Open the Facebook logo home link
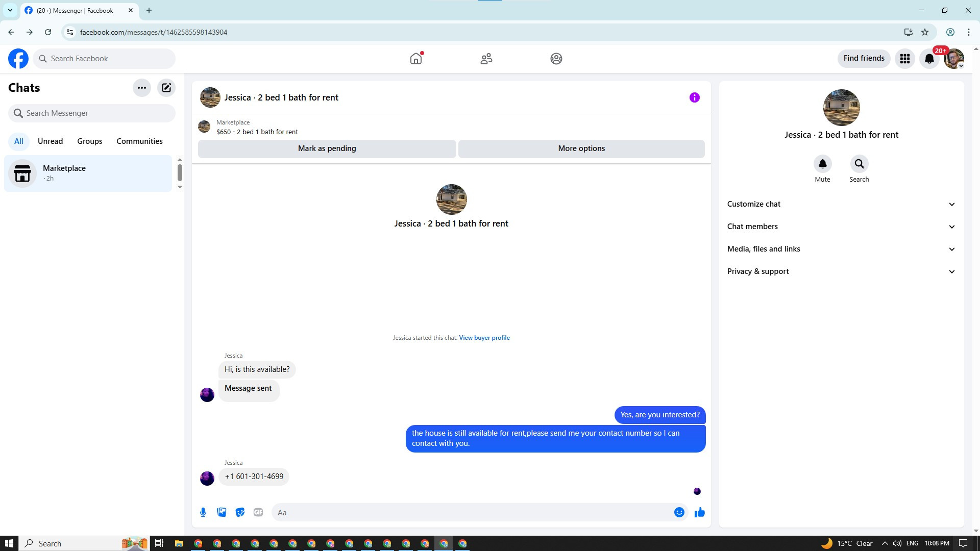Image resolution: width=980 pixels, height=551 pixels. tap(18, 59)
